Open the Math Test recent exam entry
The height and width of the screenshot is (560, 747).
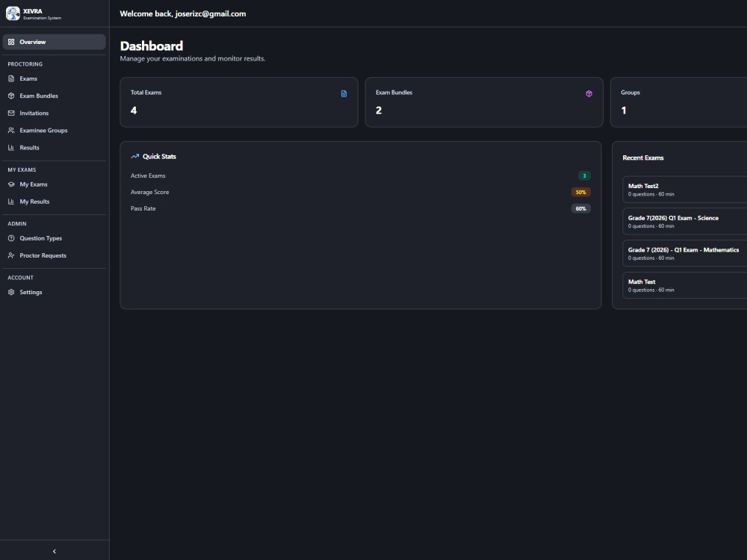tap(684, 285)
